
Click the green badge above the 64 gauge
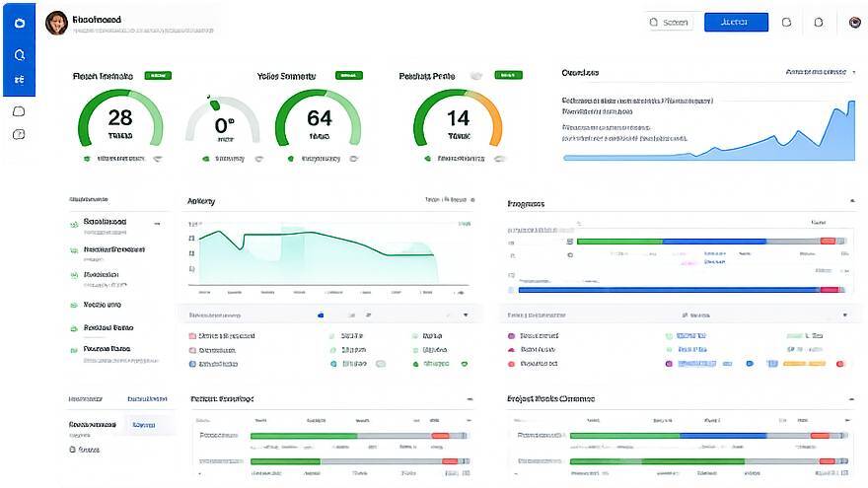coord(349,75)
